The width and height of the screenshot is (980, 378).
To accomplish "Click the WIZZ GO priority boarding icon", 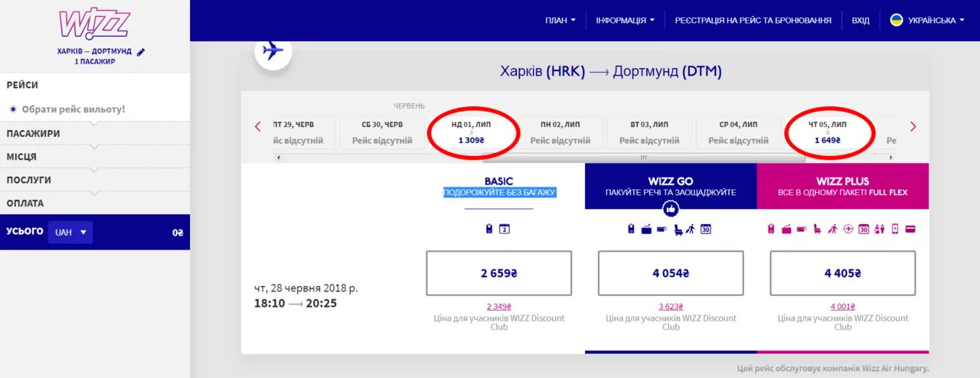I will click(691, 228).
